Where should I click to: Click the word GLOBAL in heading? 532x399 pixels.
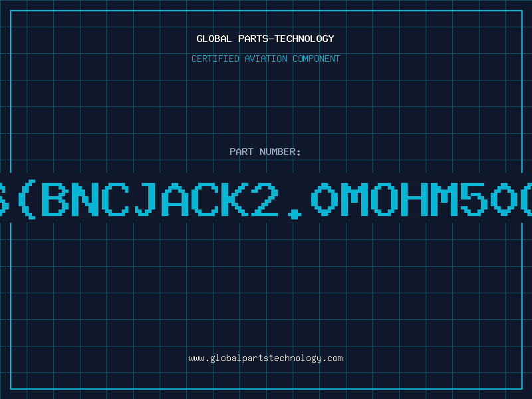[x=213, y=39]
